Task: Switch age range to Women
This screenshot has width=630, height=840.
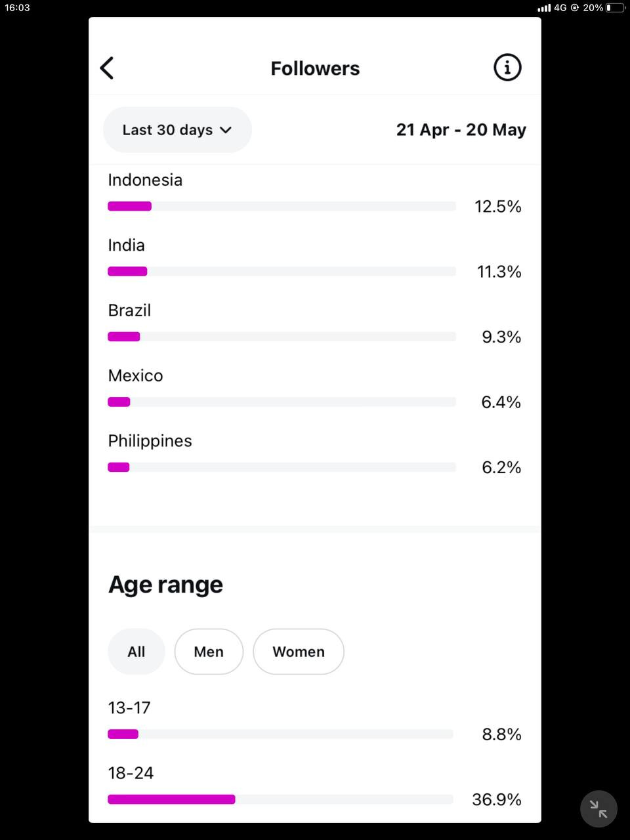Action: (299, 652)
